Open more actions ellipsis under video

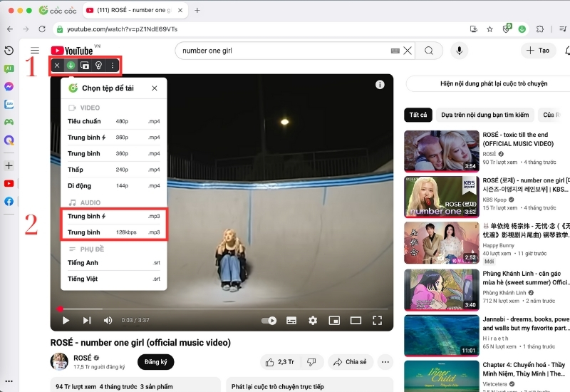(385, 362)
